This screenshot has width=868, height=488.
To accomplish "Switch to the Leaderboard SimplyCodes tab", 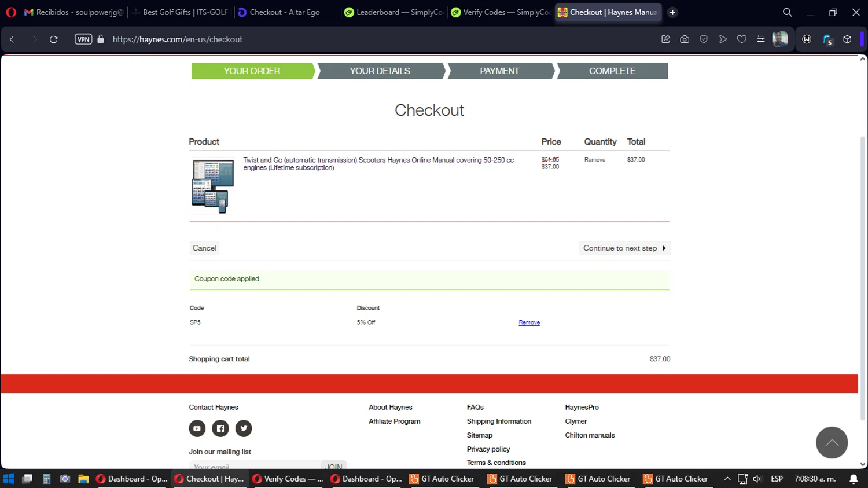I will pyautogui.click(x=394, y=12).
